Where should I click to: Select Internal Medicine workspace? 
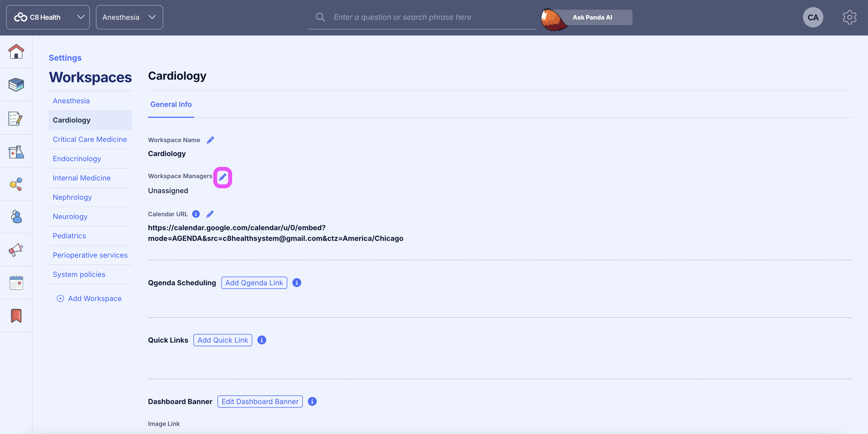pos(90,178)
